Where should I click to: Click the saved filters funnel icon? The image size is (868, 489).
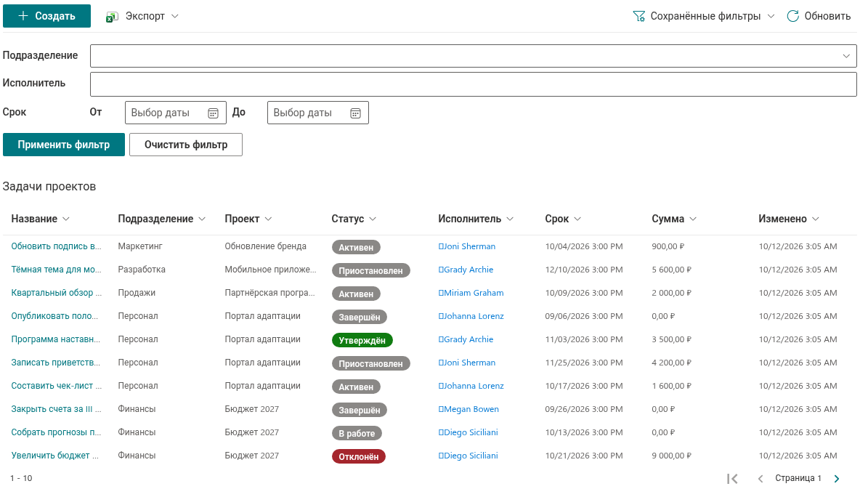click(638, 16)
